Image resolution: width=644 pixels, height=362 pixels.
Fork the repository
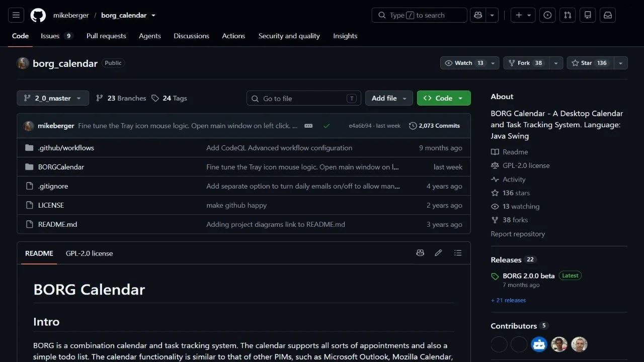click(527, 63)
